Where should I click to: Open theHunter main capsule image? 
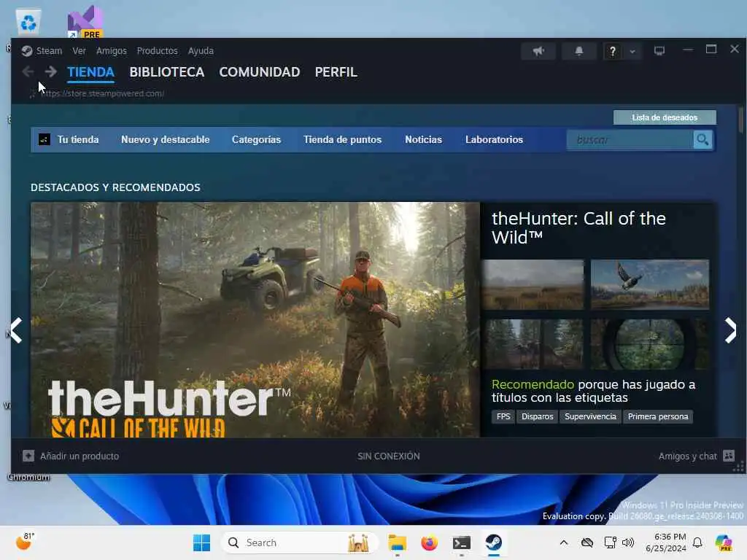coord(255,319)
